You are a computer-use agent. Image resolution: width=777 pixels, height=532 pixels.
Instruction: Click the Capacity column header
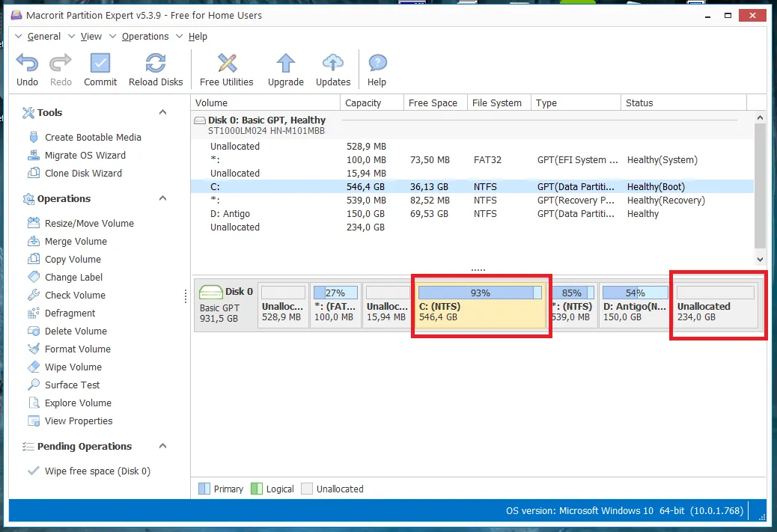click(x=363, y=103)
